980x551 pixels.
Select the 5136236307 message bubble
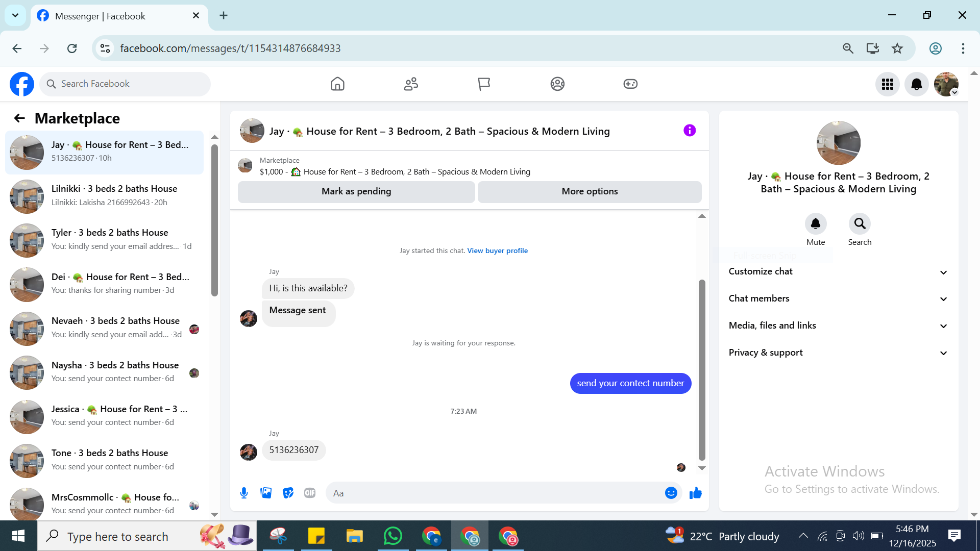pyautogui.click(x=293, y=450)
